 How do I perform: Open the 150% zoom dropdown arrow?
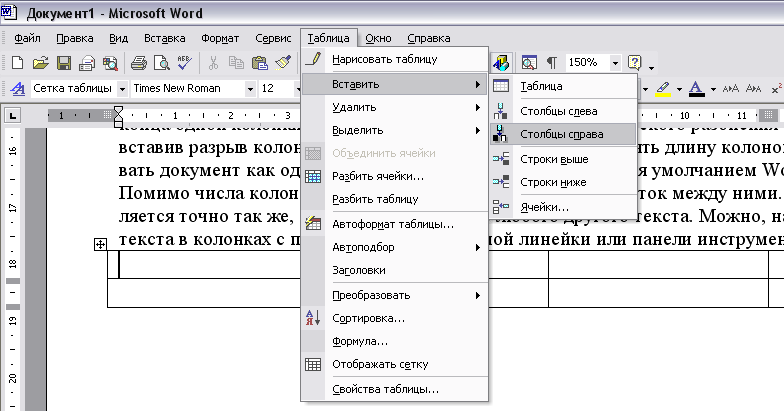615,62
